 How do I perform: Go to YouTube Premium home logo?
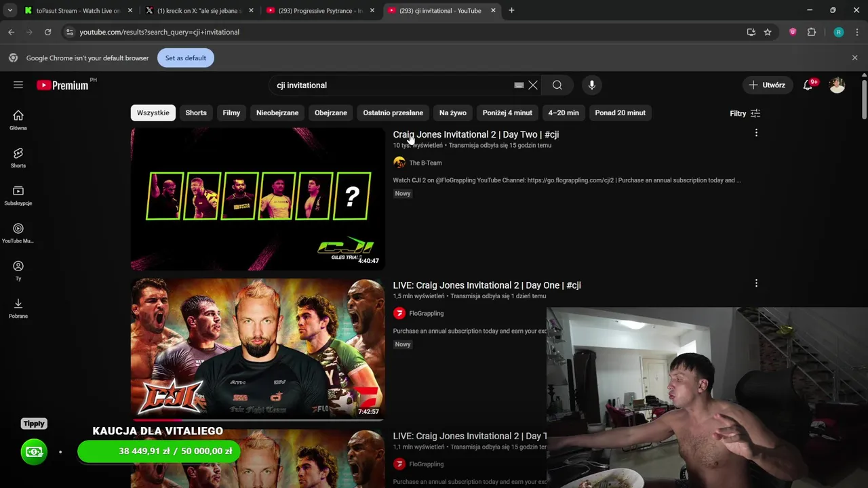pyautogui.click(x=62, y=85)
